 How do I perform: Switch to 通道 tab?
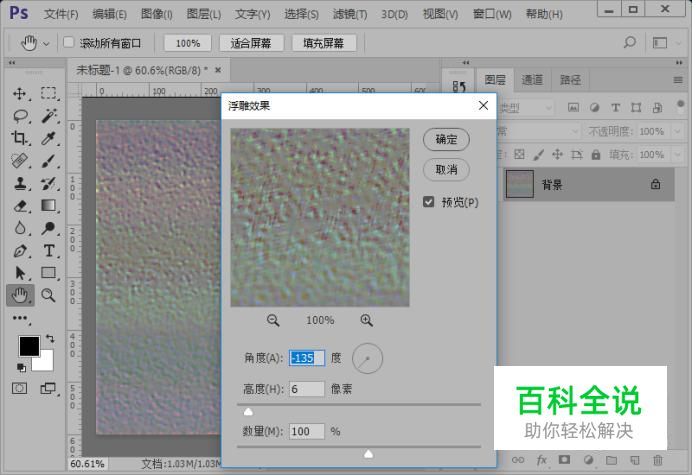tap(532, 80)
